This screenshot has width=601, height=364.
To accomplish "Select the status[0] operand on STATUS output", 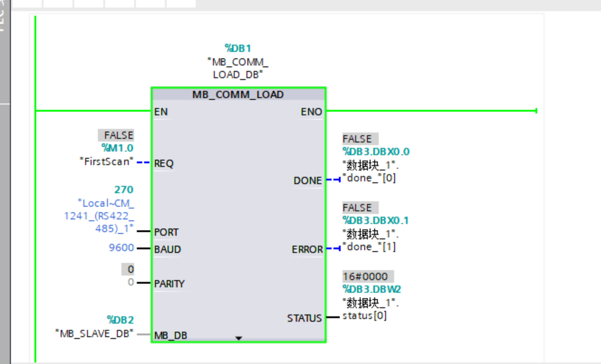I will click(x=364, y=316).
